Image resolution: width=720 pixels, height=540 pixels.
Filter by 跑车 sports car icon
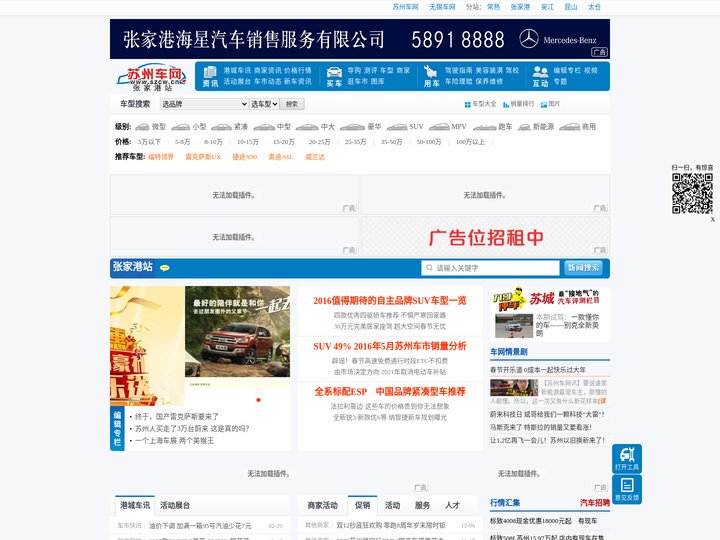tap(484, 127)
